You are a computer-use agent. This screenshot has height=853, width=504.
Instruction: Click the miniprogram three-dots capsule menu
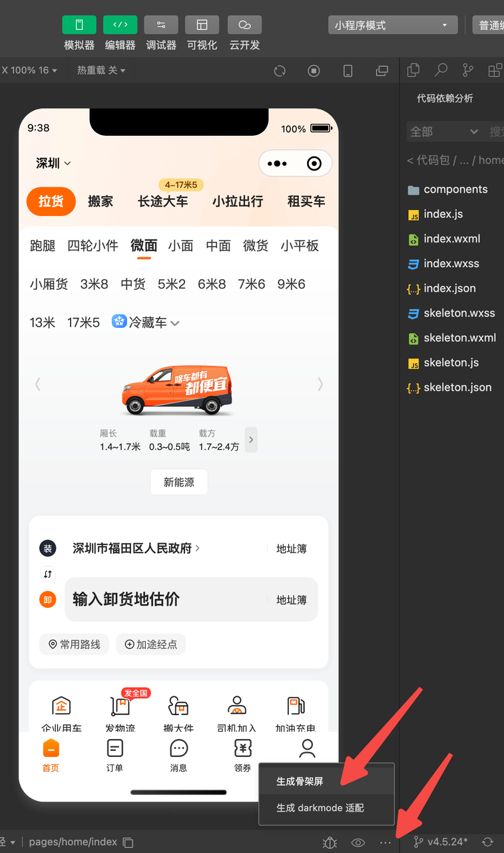click(277, 163)
